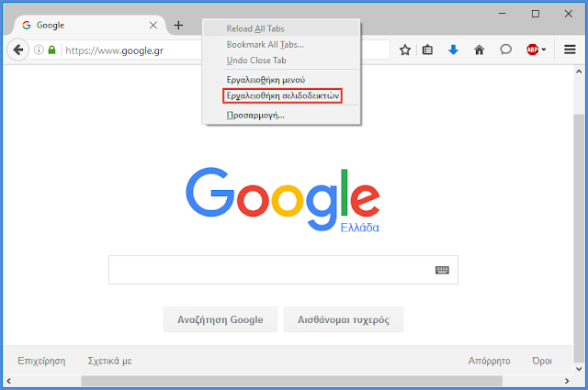Screen dimensions: 588x390
Task: Click vertical scrollbar down arrow
Action: [579, 369]
